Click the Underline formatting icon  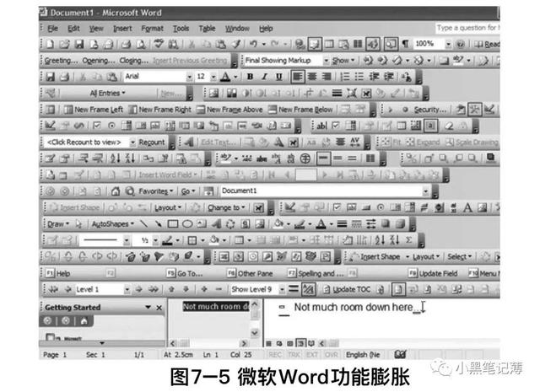[279, 77]
